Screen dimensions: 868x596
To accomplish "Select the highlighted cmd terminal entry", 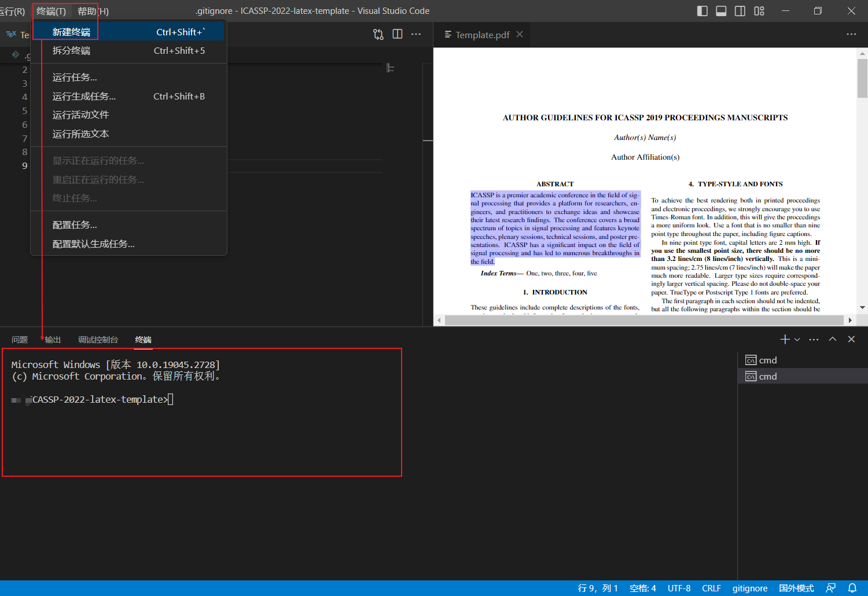I will tap(803, 376).
